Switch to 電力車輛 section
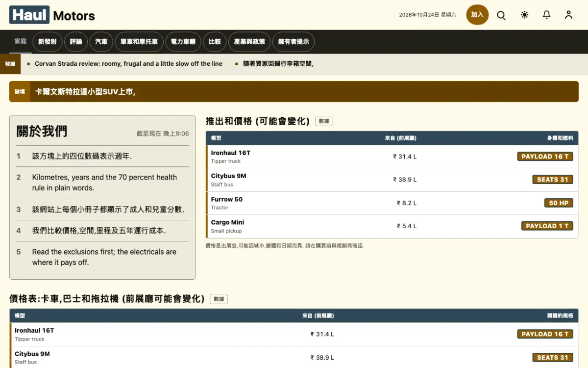 click(183, 42)
